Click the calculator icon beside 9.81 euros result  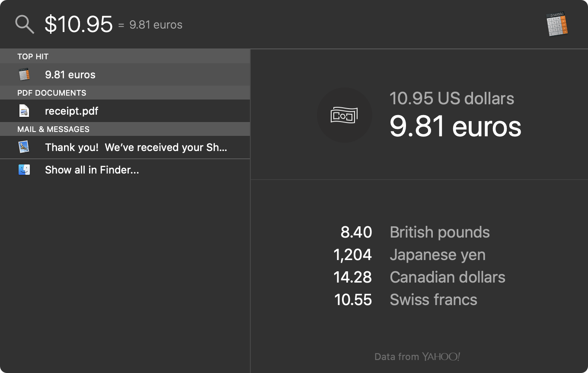tap(24, 74)
